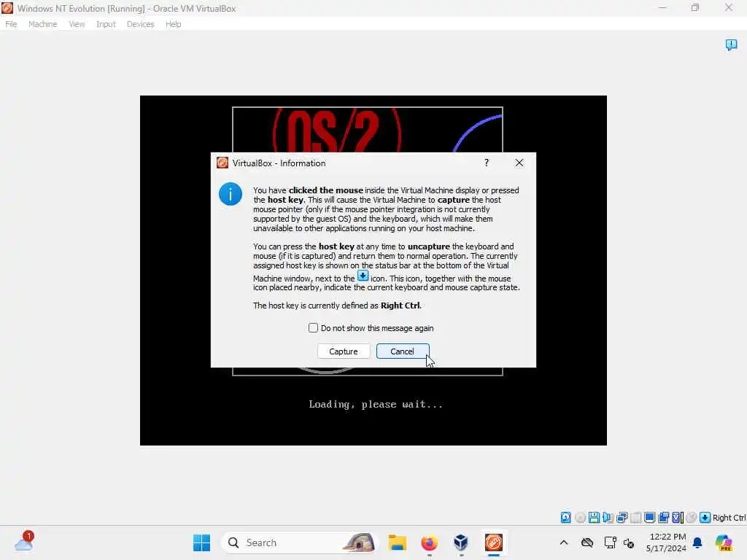Click the taskbar Search box
This screenshot has width=747, height=560.
coord(299,542)
